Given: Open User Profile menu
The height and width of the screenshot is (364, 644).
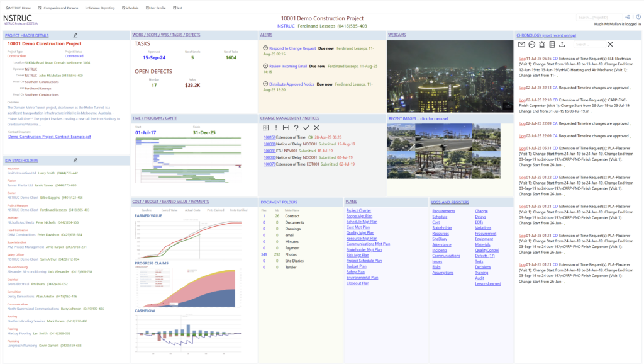Looking at the screenshot, I should pyautogui.click(x=156, y=8).
